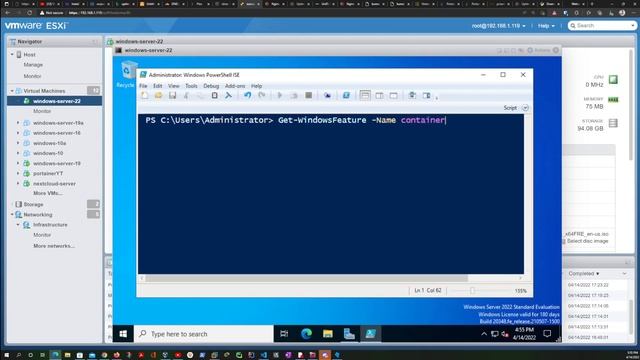Expand the windows-server-16 tree arrow

tap(18, 133)
